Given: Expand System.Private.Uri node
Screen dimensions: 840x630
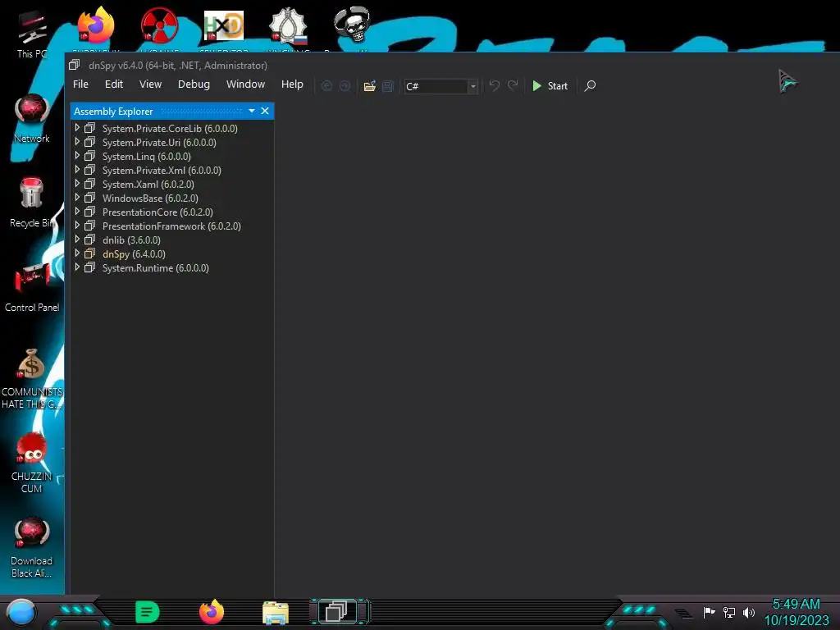Looking at the screenshot, I should [77, 141].
